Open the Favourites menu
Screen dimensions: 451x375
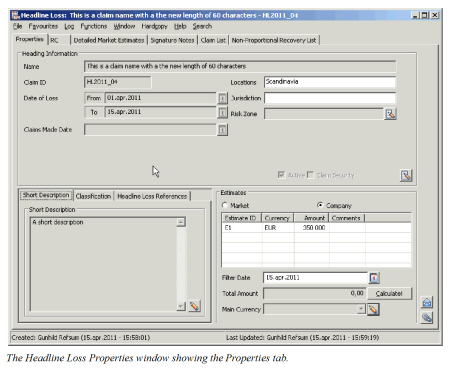(43, 26)
